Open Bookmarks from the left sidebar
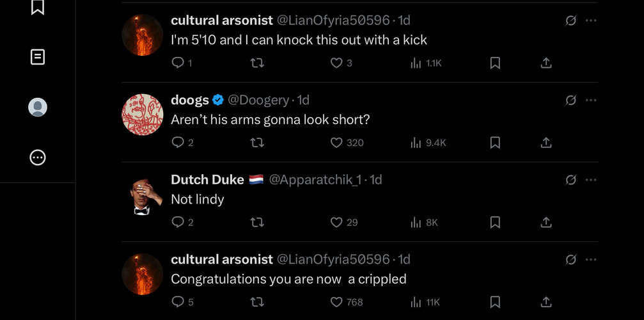Screen dimensions: 644x320 [37, 7]
